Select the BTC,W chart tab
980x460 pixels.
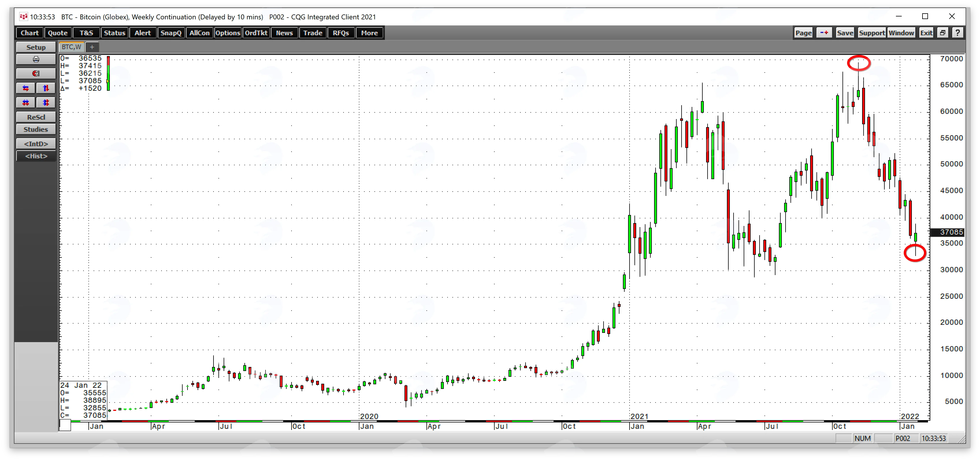click(72, 47)
